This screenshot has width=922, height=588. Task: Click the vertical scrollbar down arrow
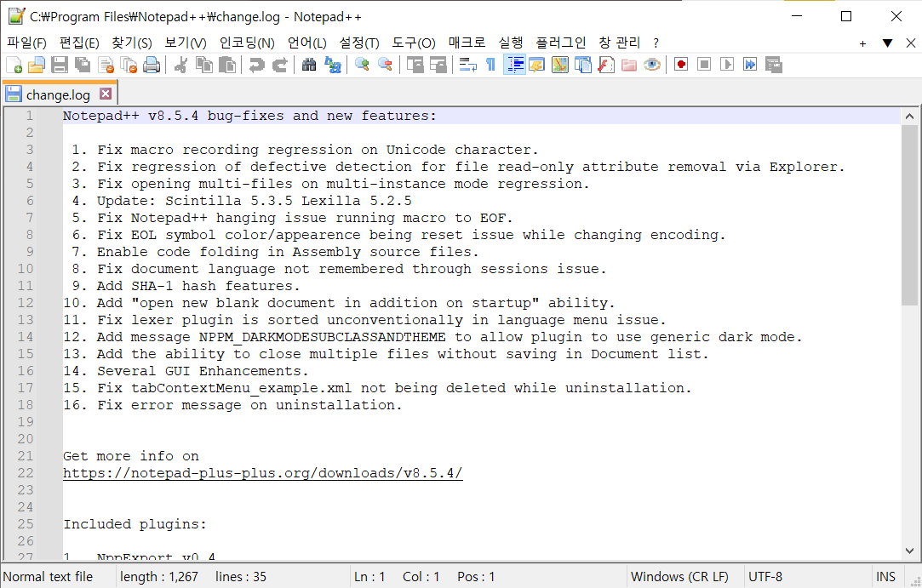[x=909, y=551]
